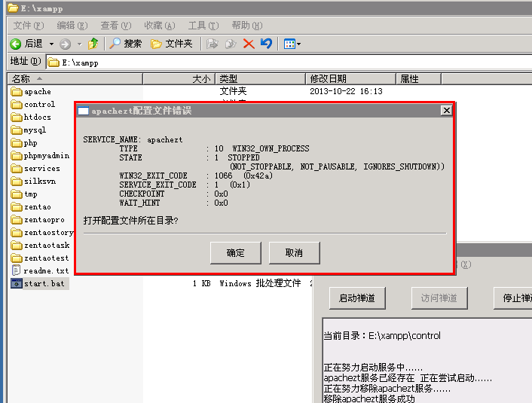This screenshot has height=403, width=532.
Task: Click the grey Forward arrow icon
Action: 65,44
